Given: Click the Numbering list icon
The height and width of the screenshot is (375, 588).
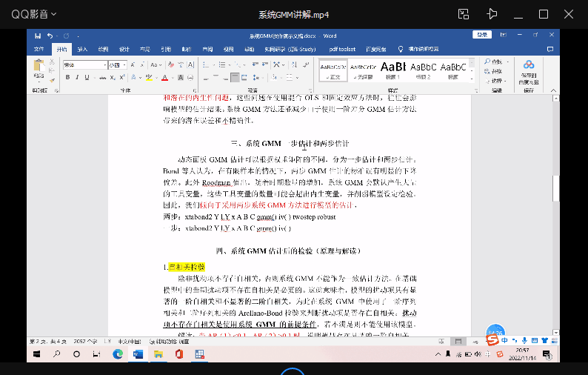Looking at the screenshot, I should 222,65.
